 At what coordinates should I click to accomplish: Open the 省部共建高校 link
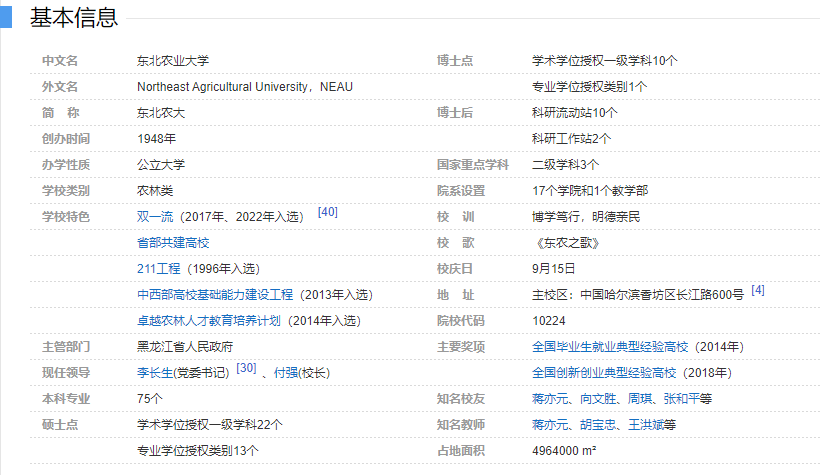[x=173, y=243]
